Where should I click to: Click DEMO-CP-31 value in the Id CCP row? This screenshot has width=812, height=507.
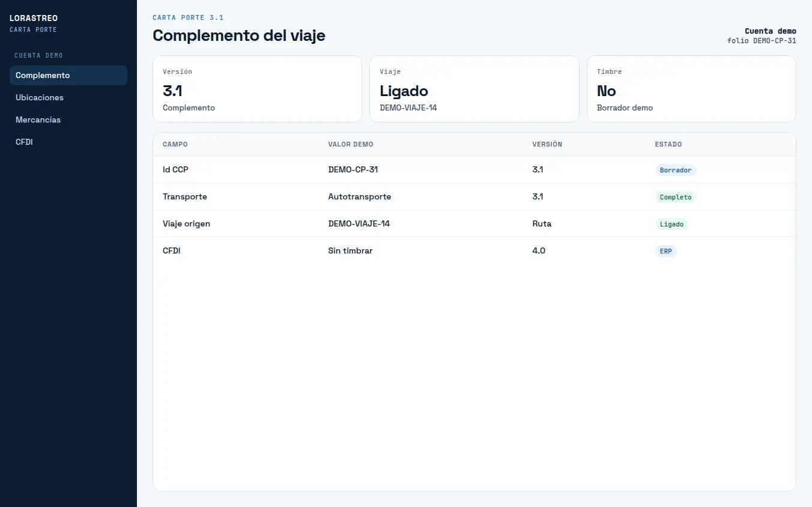tap(353, 170)
